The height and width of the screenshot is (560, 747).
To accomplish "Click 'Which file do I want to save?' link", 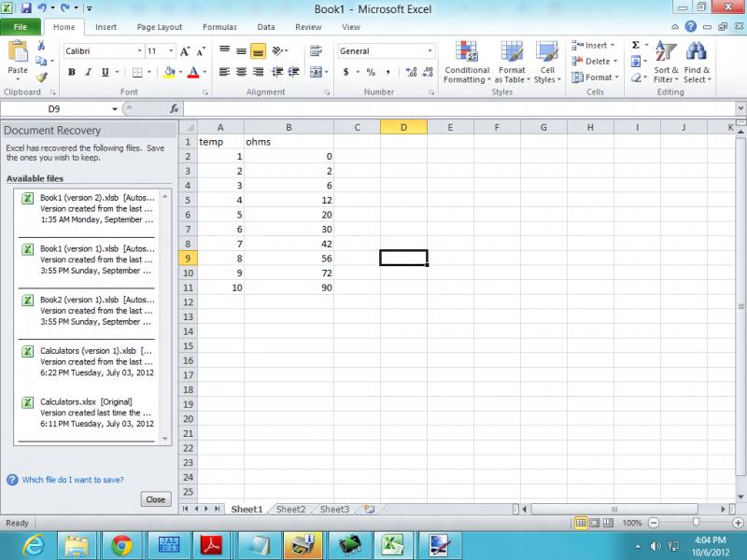I will pyautogui.click(x=73, y=480).
